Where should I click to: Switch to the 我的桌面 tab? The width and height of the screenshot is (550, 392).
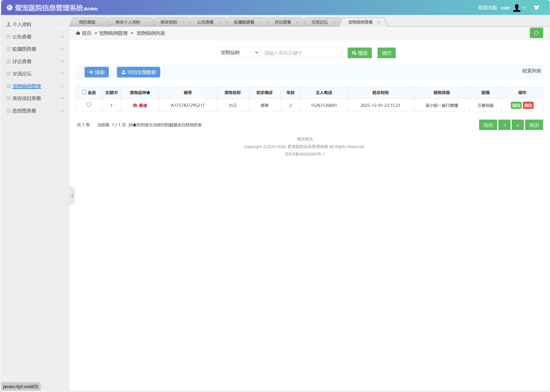click(87, 22)
